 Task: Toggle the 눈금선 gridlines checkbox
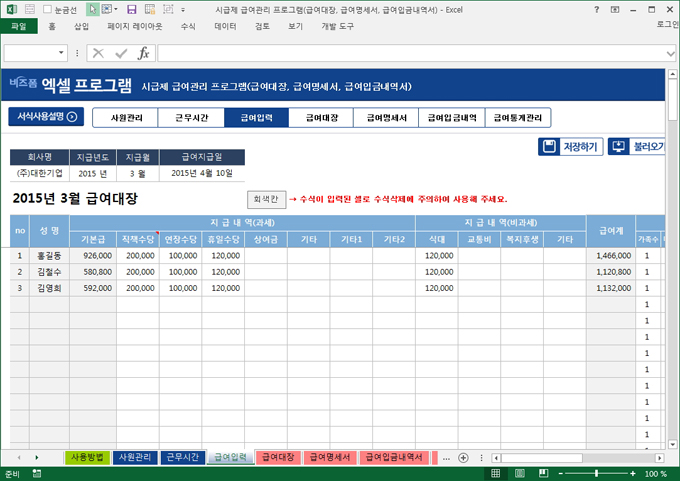pos(48,9)
